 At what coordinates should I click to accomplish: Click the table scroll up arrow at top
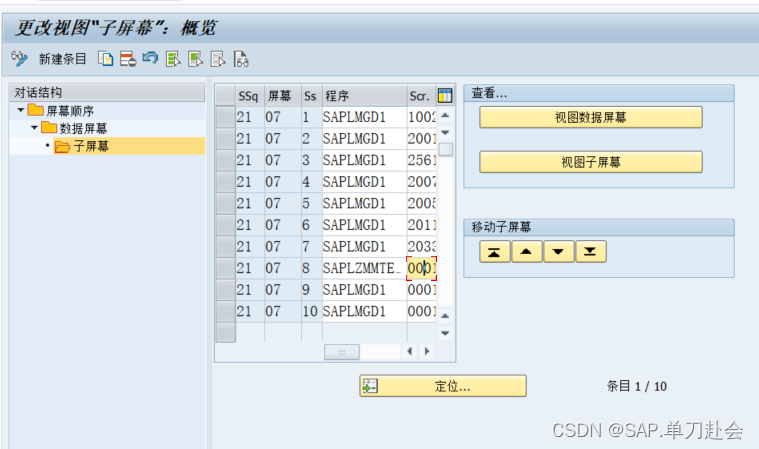pyautogui.click(x=445, y=116)
